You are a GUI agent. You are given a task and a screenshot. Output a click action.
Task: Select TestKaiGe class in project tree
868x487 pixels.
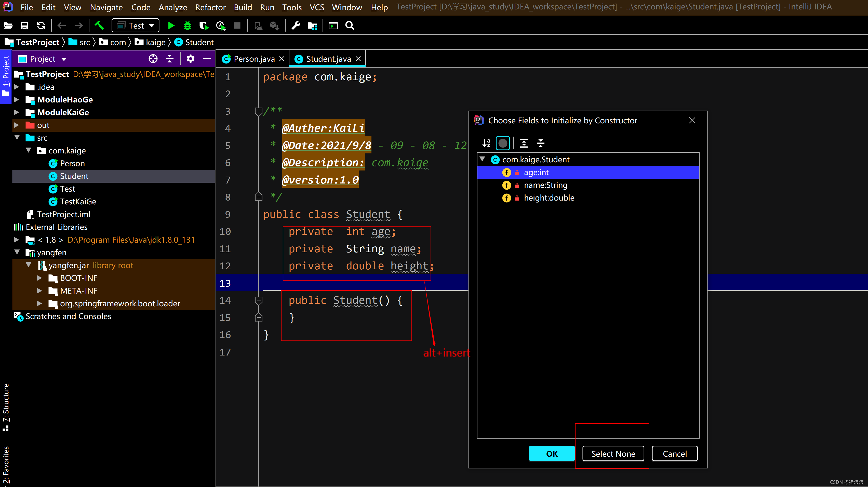tap(78, 202)
